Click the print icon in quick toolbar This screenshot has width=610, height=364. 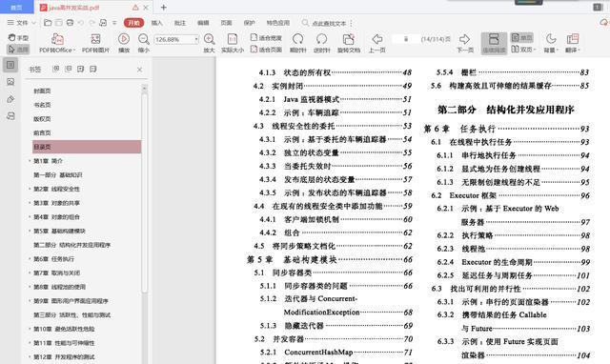coord(70,23)
